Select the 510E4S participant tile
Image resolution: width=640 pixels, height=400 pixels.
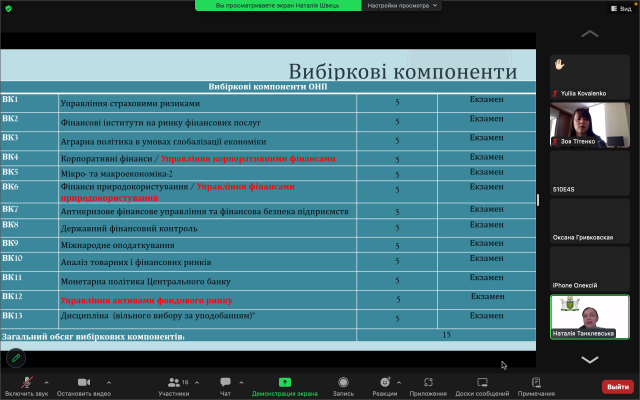point(590,173)
